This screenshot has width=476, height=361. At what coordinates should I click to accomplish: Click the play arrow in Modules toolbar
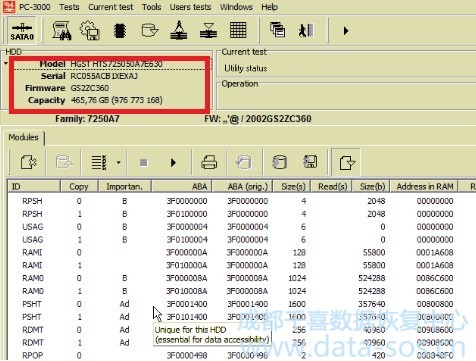(x=173, y=163)
